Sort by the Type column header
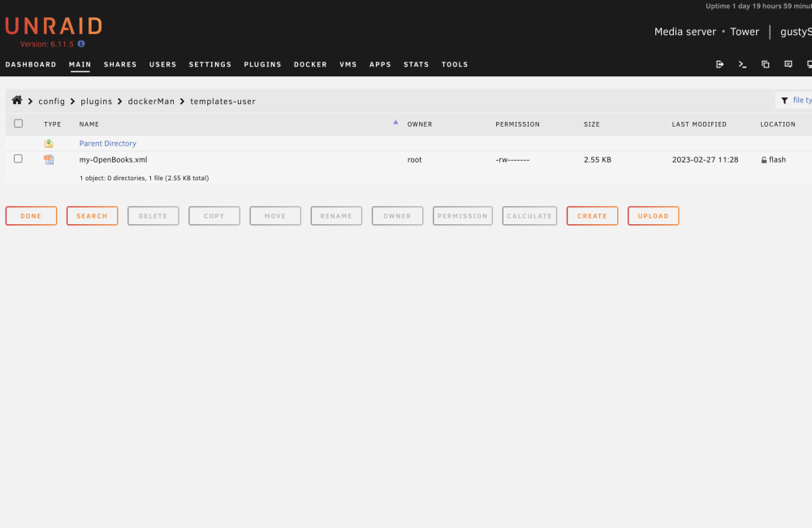The image size is (812, 528). point(52,124)
